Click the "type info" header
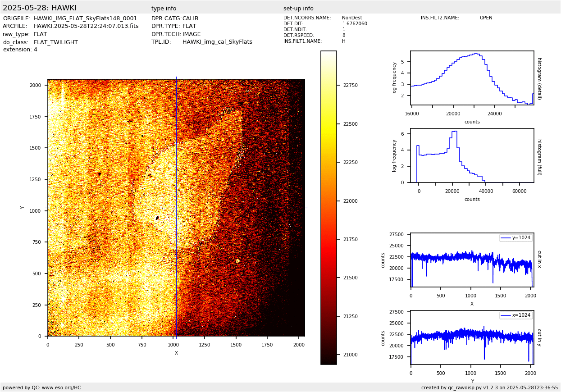Viewport: 561px width, 392px height. tap(164, 9)
